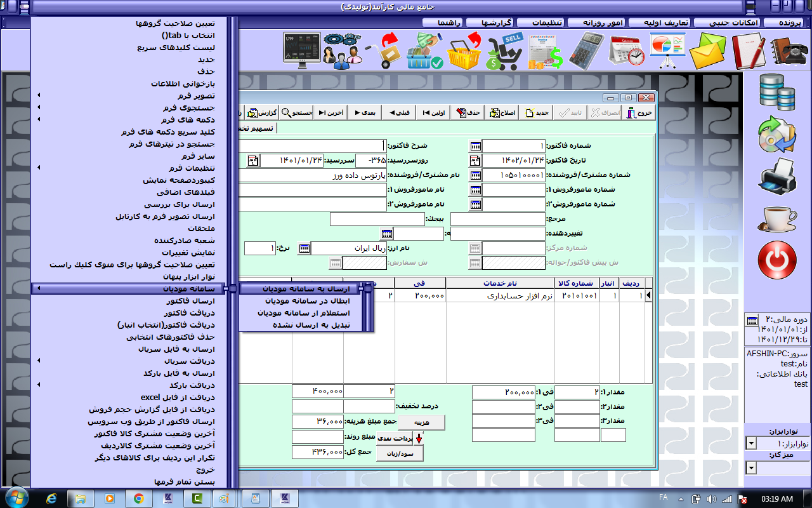The height and width of the screenshot is (508, 812).
Task: Launch the calculator icon
Action: click(x=586, y=51)
